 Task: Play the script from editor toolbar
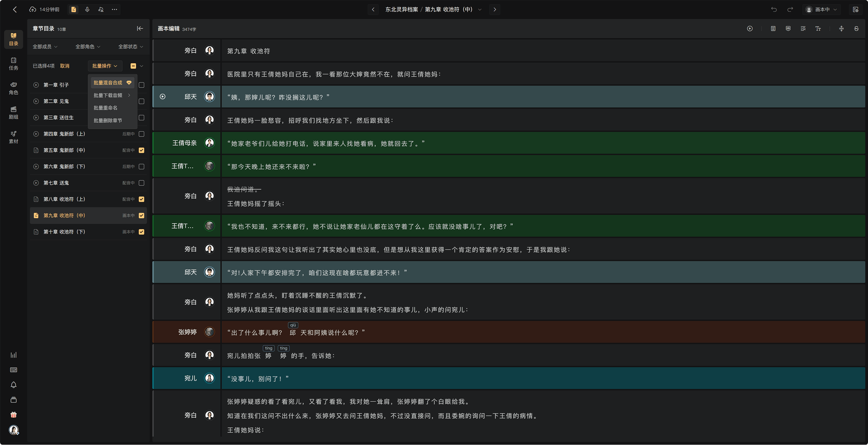pyautogui.click(x=750, y=29)
